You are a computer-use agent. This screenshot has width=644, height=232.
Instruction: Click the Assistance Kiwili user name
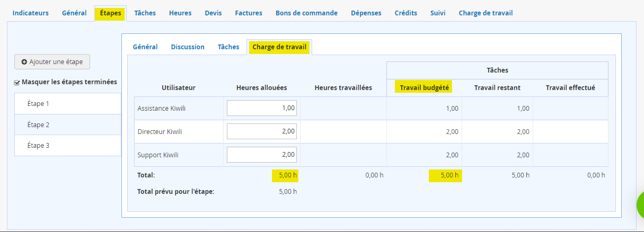tap(161, 108)
